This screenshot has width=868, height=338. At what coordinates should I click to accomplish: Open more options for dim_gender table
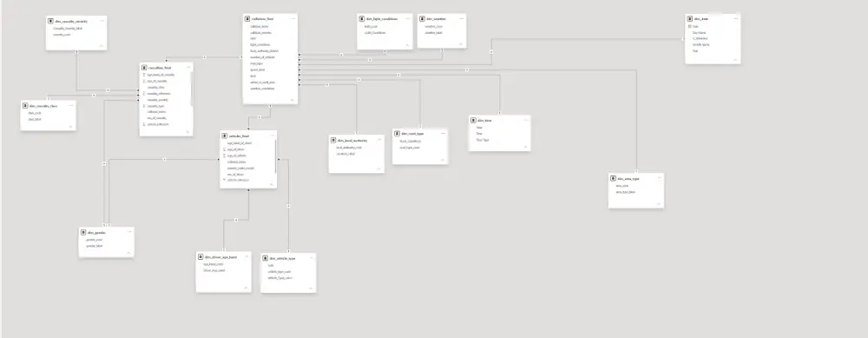[129, 233]
